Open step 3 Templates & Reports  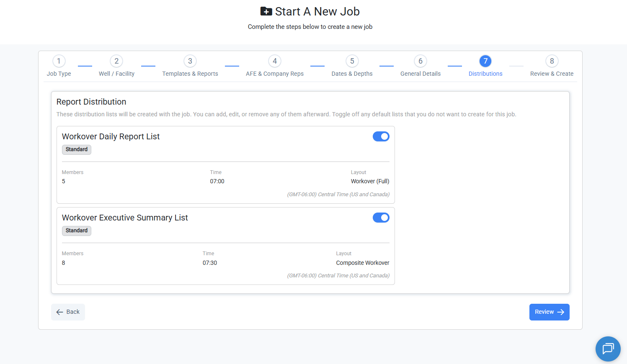click(x=190, y=66)
